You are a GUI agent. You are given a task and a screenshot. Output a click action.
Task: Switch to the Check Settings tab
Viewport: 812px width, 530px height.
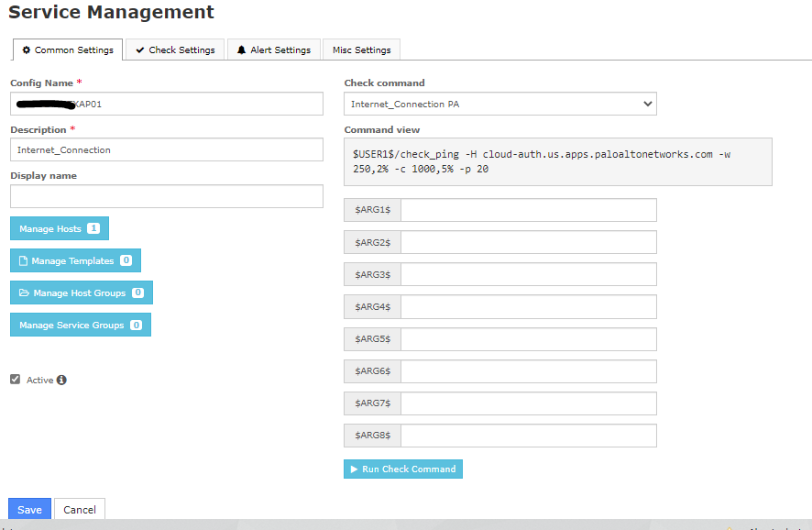175,50
